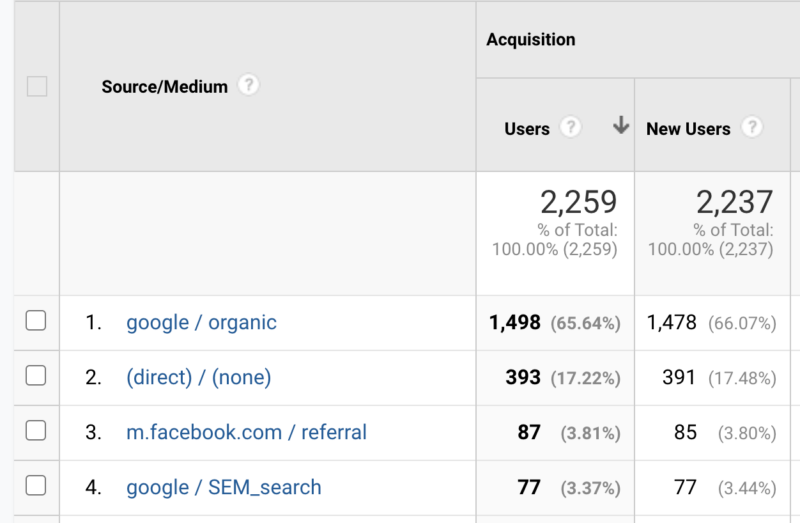Image resolution: width=800 pixels, height=523 pixels.
Task: Click help question mark beside Users header
Action: pos(570,128)
